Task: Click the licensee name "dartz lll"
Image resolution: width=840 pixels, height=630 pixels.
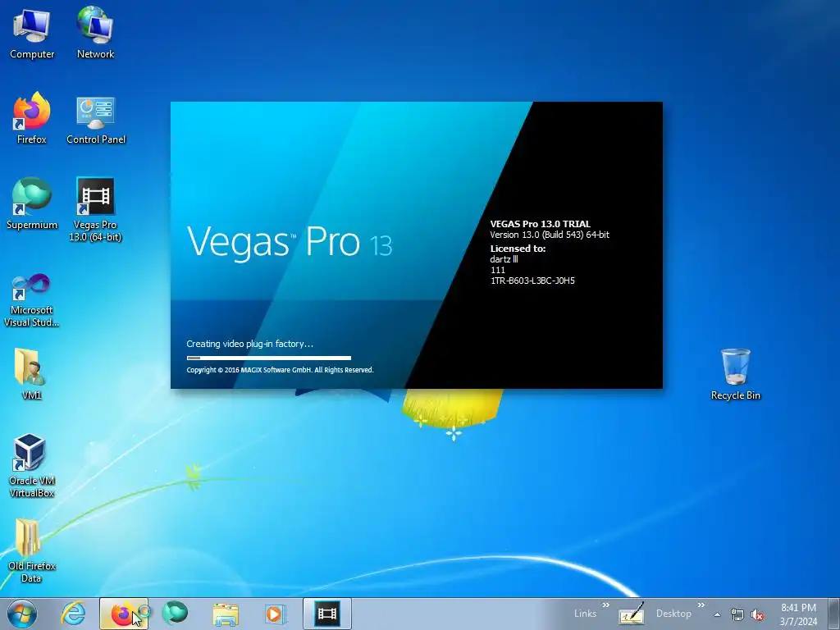Action: point(504,259)
